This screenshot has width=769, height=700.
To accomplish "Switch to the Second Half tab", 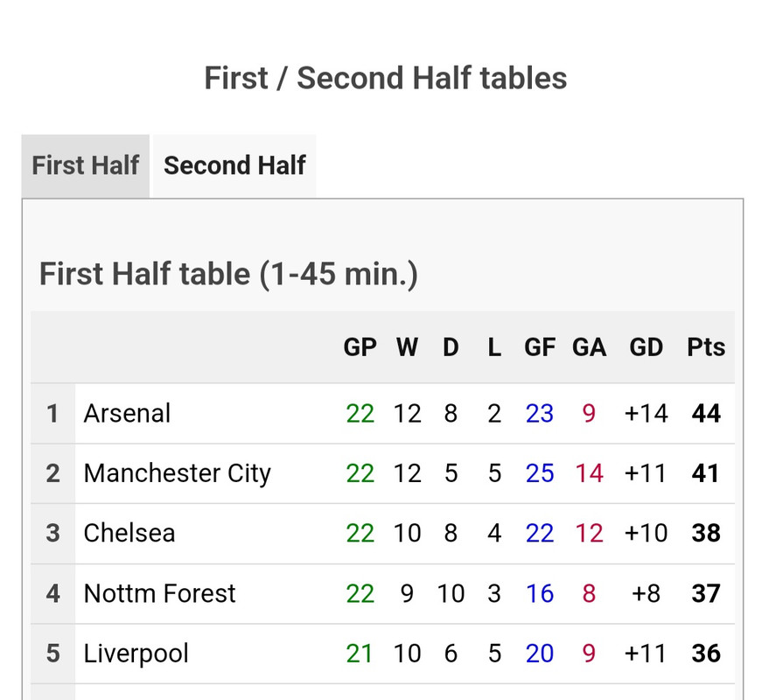I will click(x=234, y=165).
